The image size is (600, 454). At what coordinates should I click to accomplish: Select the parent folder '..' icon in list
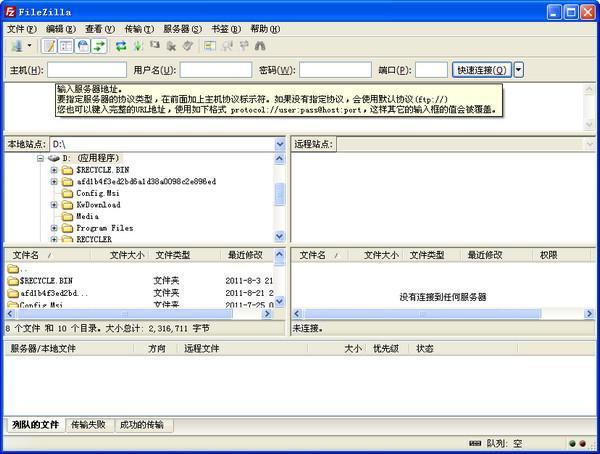tap(13, 269)
